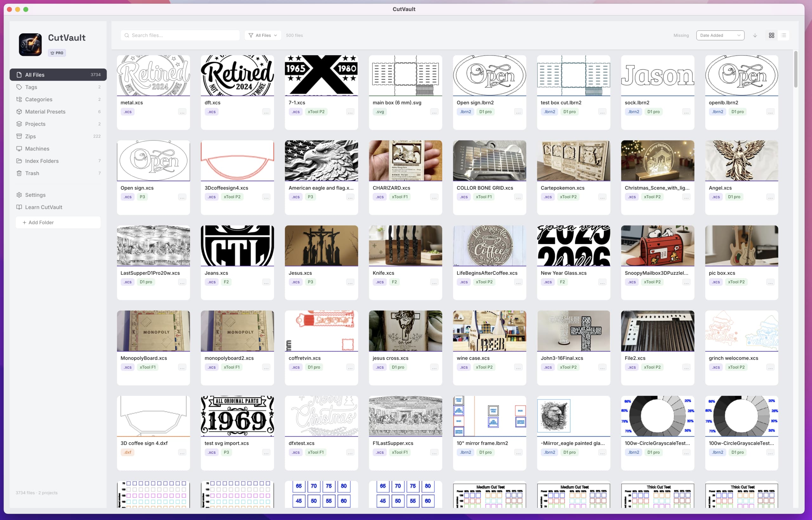This screenshot has width=812, height=520.
Task: Open more options for metal.xcs
Action: [182, 112]
